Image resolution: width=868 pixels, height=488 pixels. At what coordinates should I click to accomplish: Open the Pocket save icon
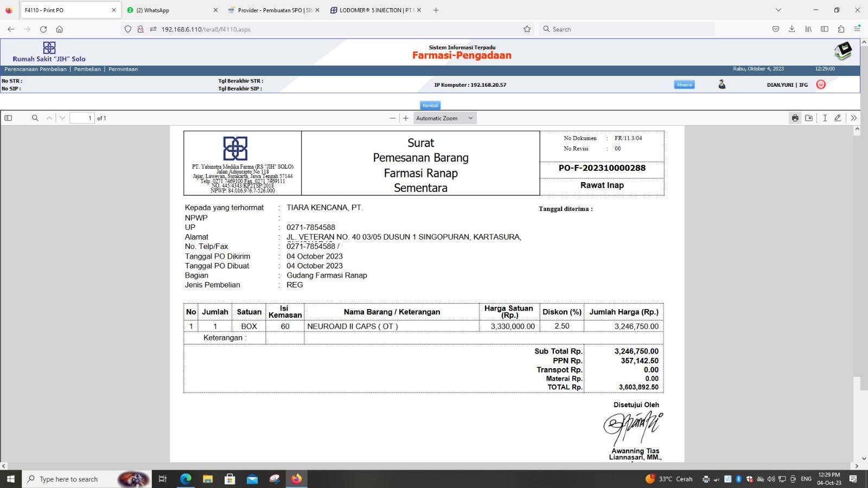click(x=776, y=29)
